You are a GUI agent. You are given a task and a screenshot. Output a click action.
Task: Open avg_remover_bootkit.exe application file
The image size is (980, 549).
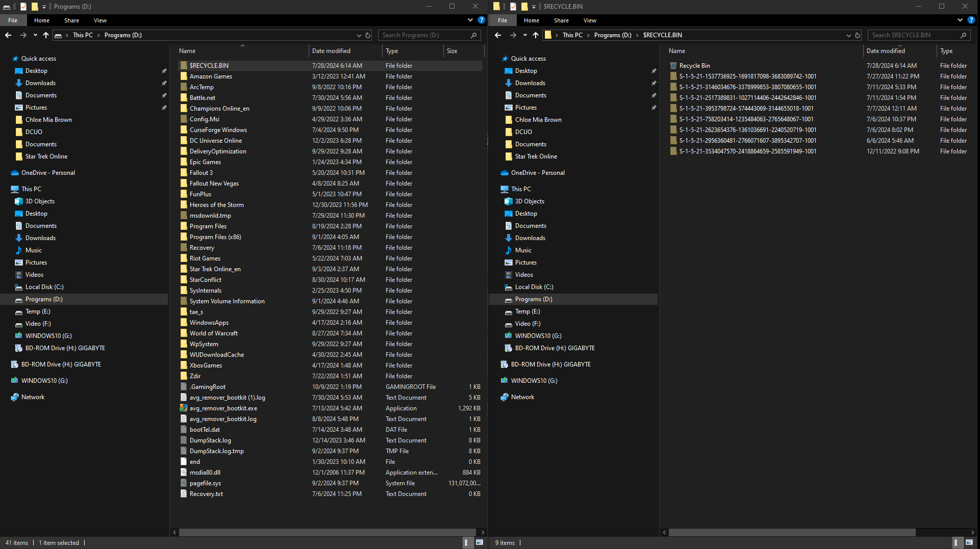[x=223, y=408]
